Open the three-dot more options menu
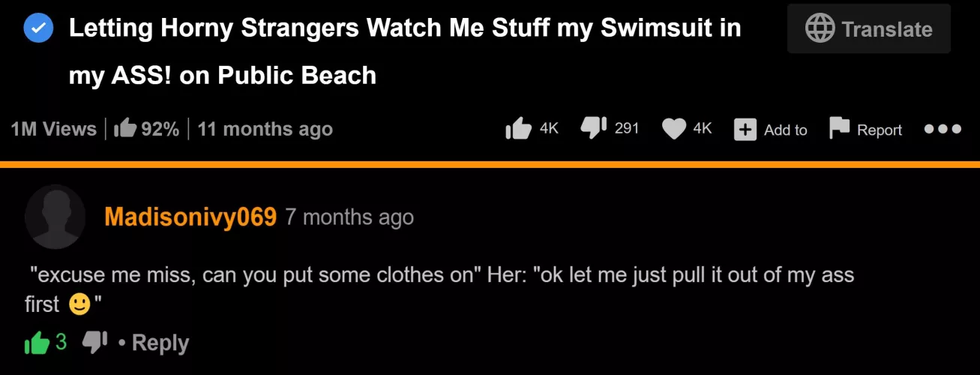Screen dimensions: 980x375 [942, 128]
